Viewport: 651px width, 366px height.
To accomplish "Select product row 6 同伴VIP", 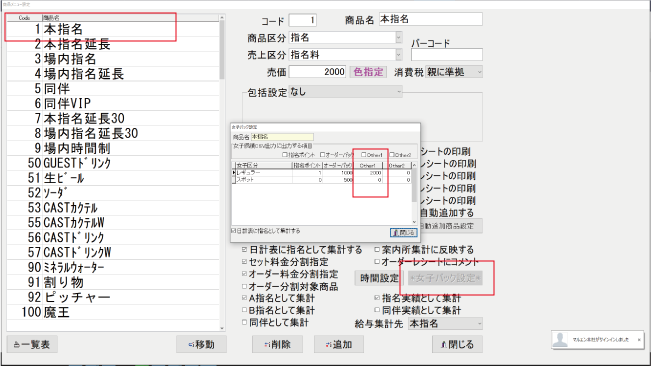I will (x=113, y=103).
